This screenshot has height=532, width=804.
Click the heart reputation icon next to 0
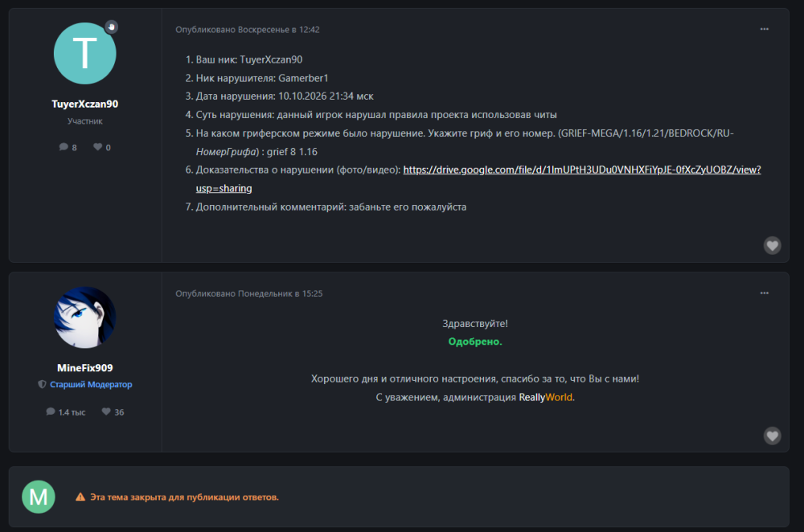point(97,147)
